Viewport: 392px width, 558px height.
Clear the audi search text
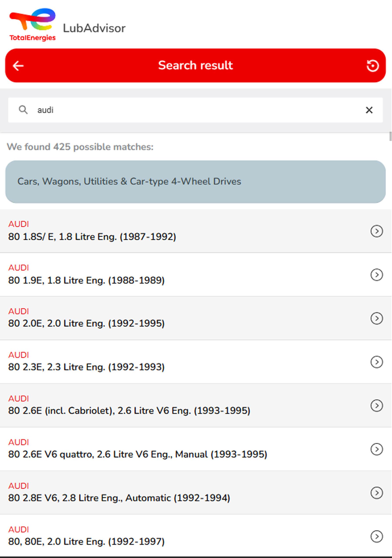[x=369, y=110]
